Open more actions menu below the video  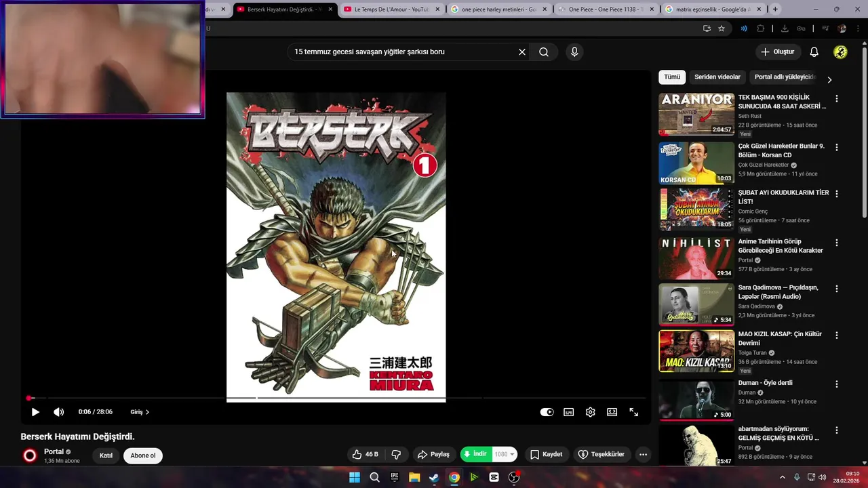point(643,454)
